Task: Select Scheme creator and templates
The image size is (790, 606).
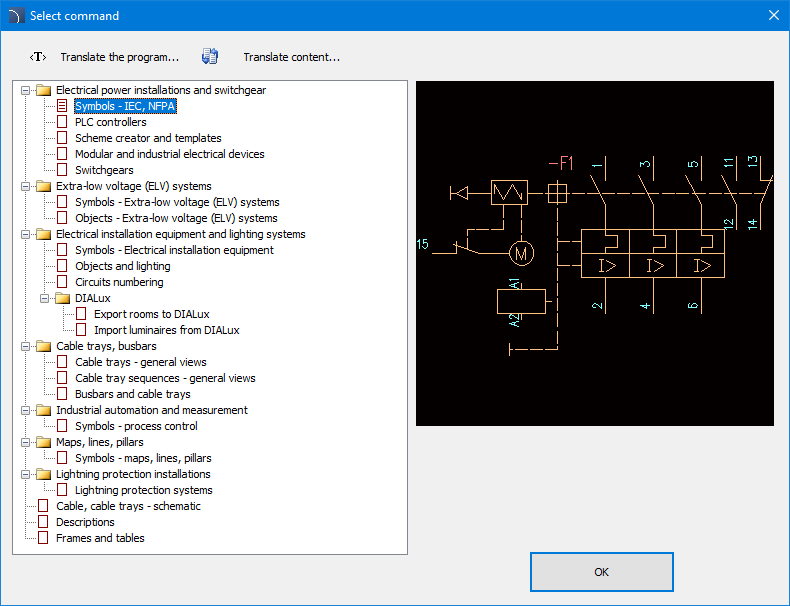Action: (148, 138)
